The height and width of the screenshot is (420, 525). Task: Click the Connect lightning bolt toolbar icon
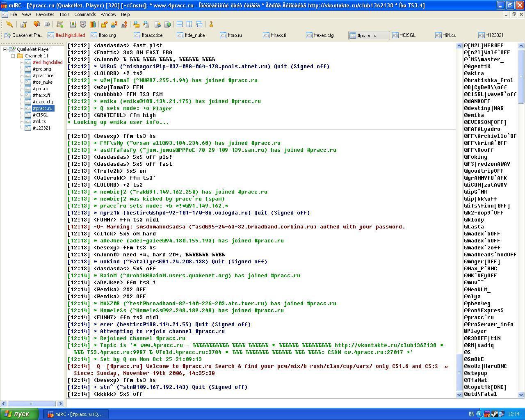tap(9, 25)
